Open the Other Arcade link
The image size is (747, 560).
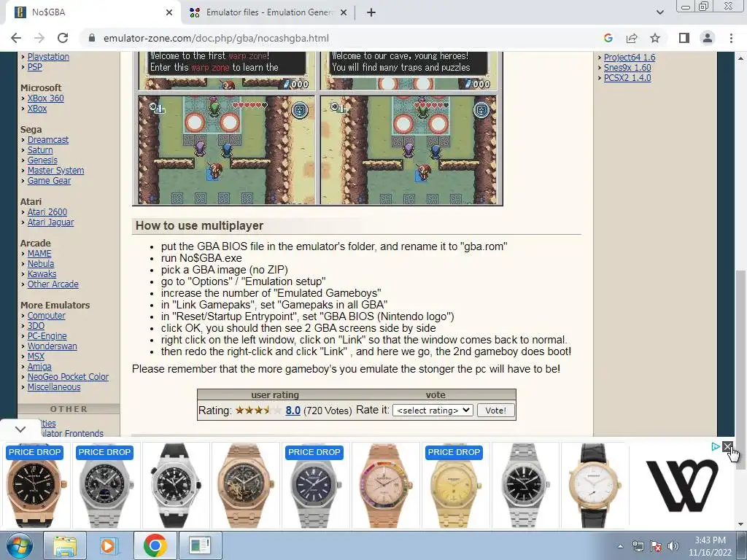click(x=53, y=284)
